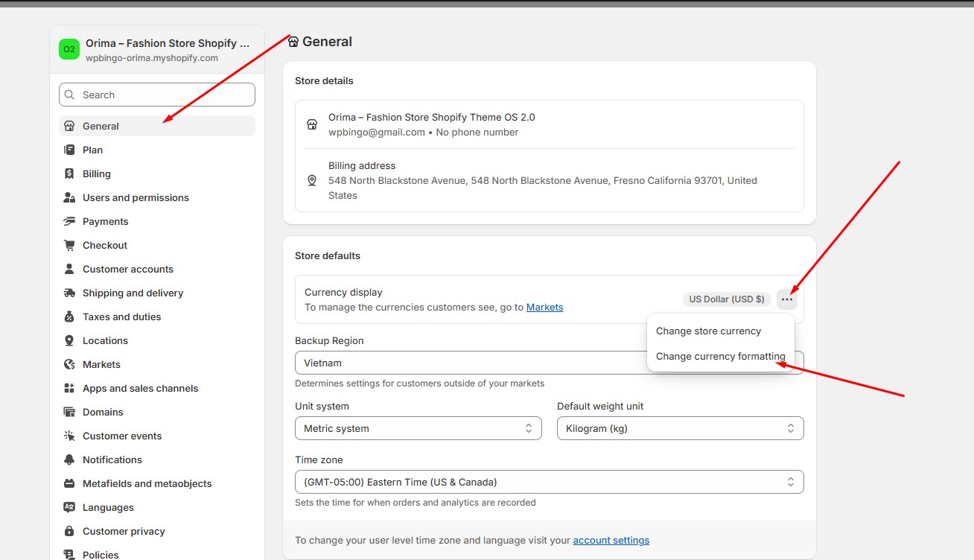Click the Notifications bell icon

(69, 459)
